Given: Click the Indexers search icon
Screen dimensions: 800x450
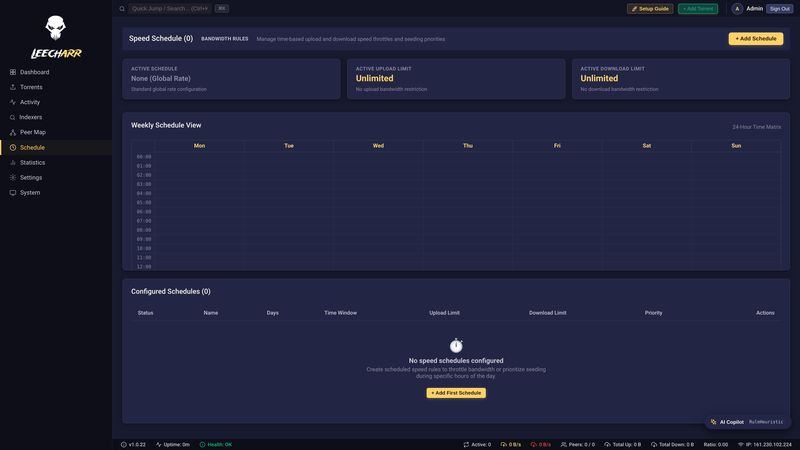Looking at the screenshot, I should coord(13,117).
